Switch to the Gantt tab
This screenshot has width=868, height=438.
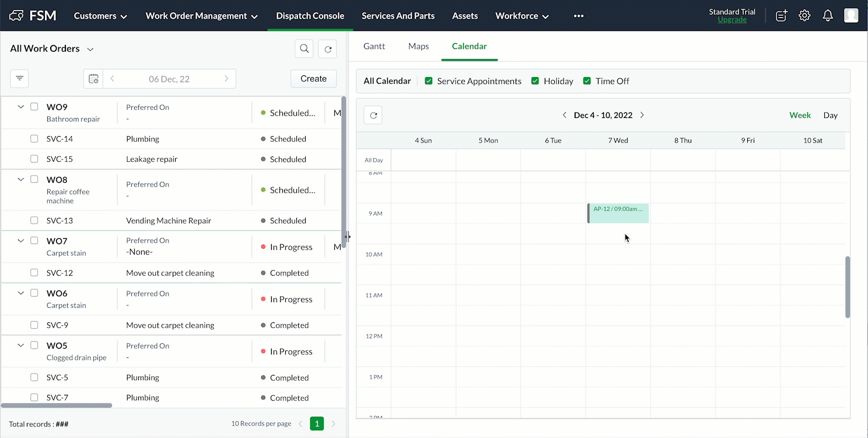tap(374, 46)
